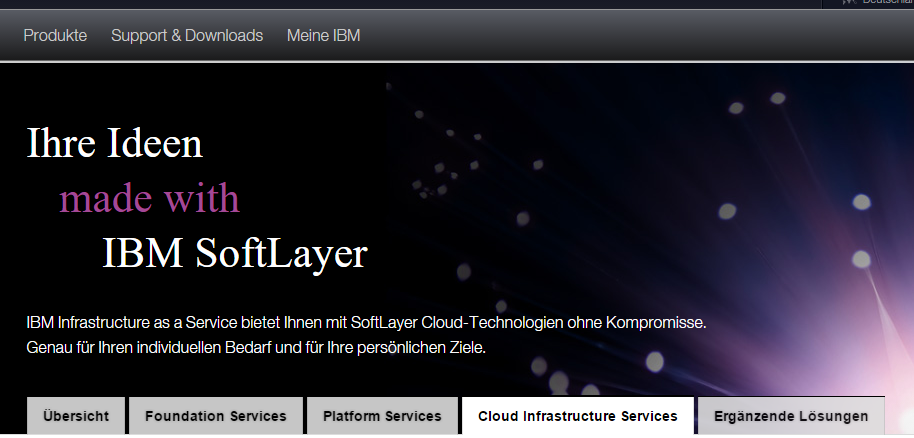Click the 'IBM SoftLayer' headline
914x438 pixels.
point(235,254)
